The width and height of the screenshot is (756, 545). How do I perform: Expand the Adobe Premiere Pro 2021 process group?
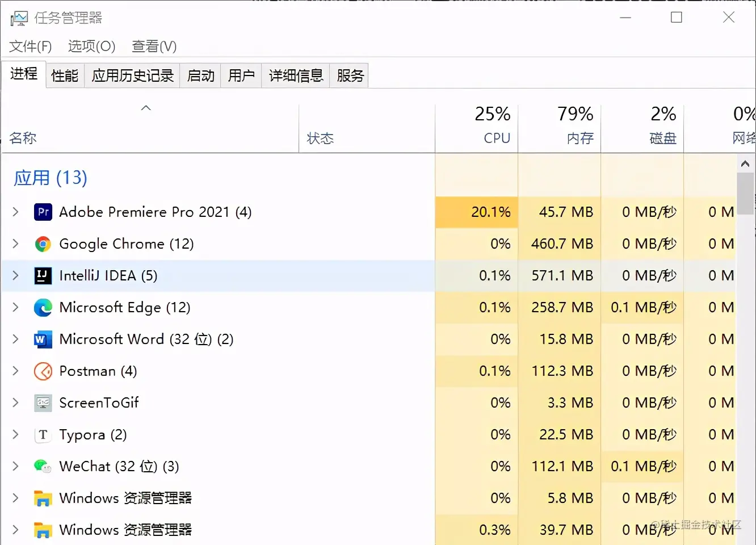click(16, 212)
